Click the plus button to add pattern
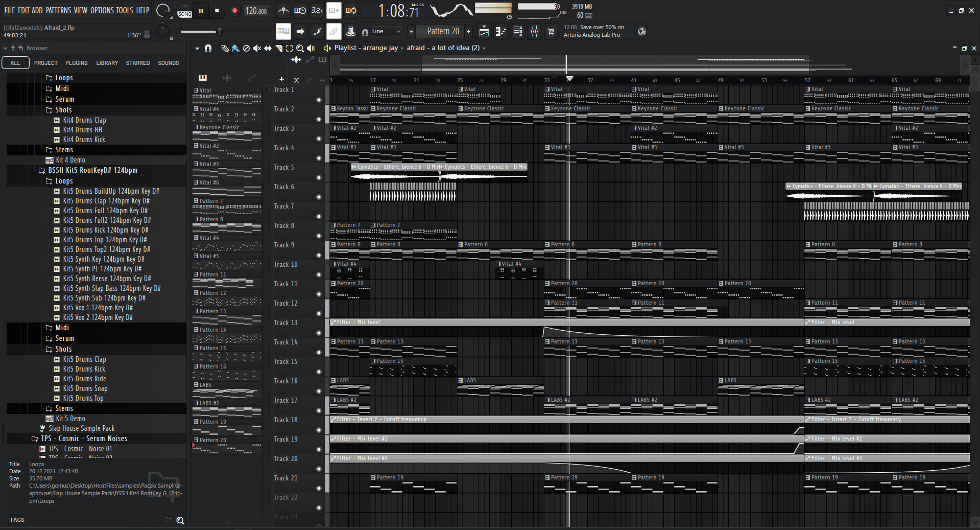 468,32
